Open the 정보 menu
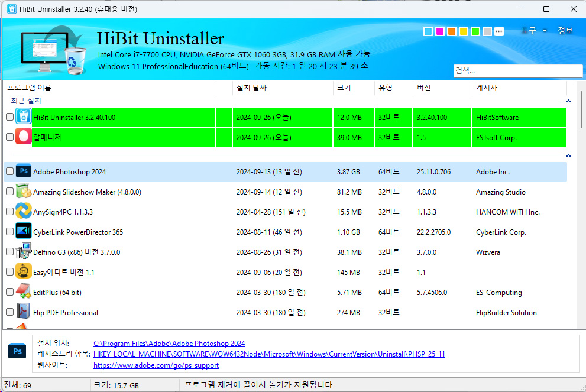The height and width of the screenshot is (392, 586). [565, 31]
